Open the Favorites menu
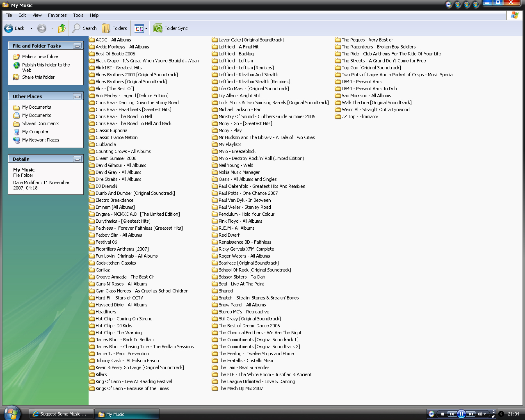525x420 pixels. (57, 15)
